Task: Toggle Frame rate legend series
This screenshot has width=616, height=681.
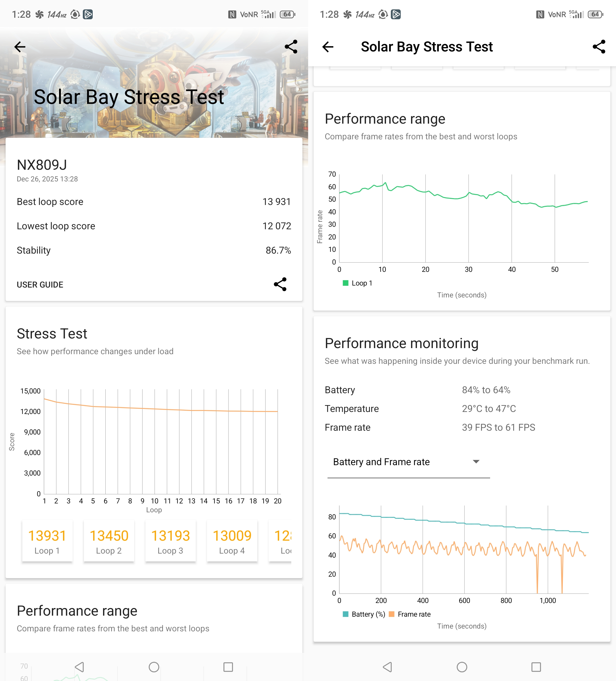Action: (x=410, y=614)
